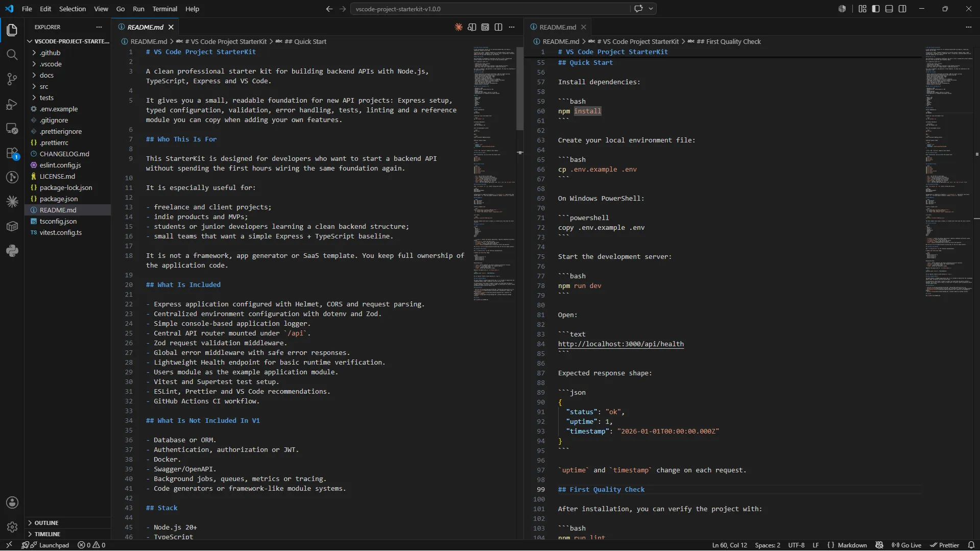Open the Selection menu

point(73,9)
